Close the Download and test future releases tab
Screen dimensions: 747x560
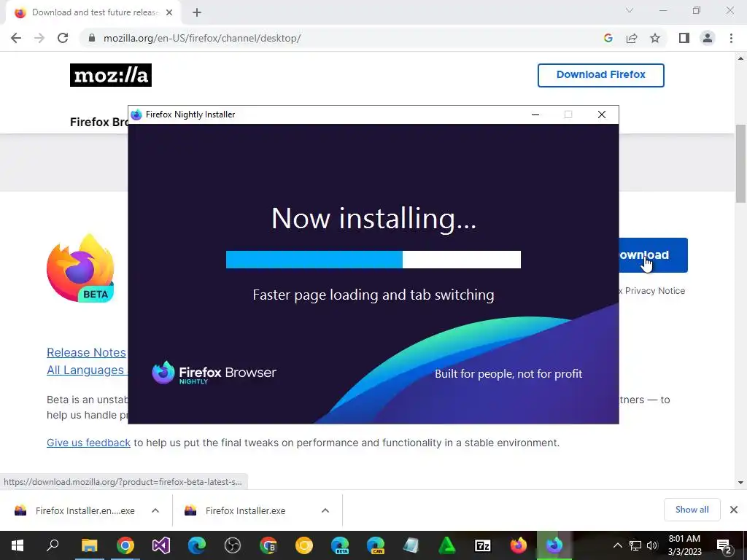[169, 12]
